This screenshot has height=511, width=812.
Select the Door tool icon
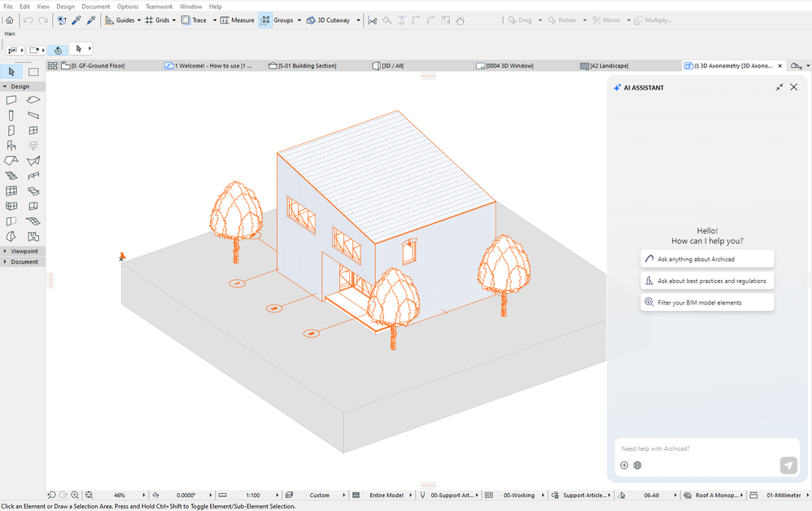pyautogui.click(x=11, y=130)
